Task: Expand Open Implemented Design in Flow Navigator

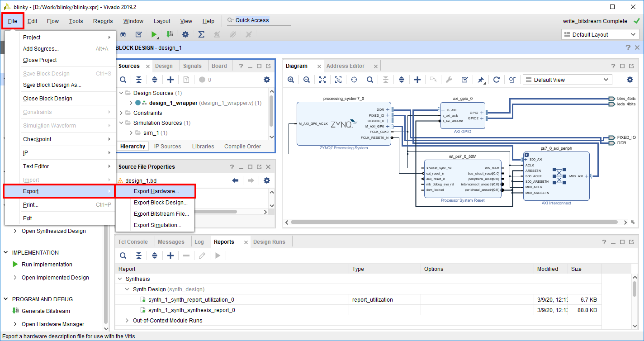Action: tap(15, 278)
